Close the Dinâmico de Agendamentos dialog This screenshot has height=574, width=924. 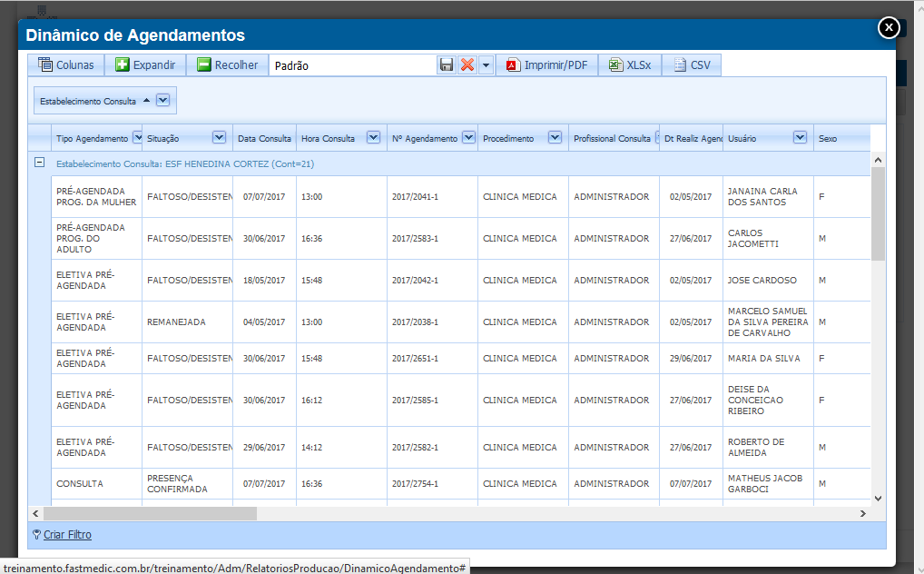pyautogui.click(x=889, y=27)
